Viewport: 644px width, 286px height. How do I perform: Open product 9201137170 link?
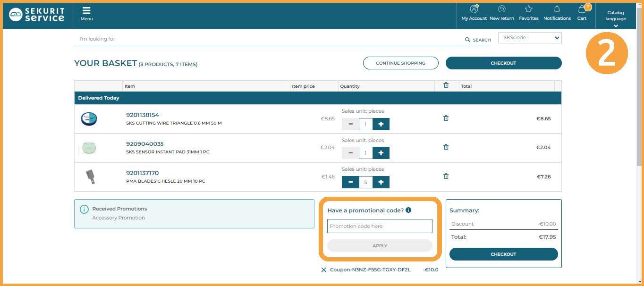(x=142, y=173)
